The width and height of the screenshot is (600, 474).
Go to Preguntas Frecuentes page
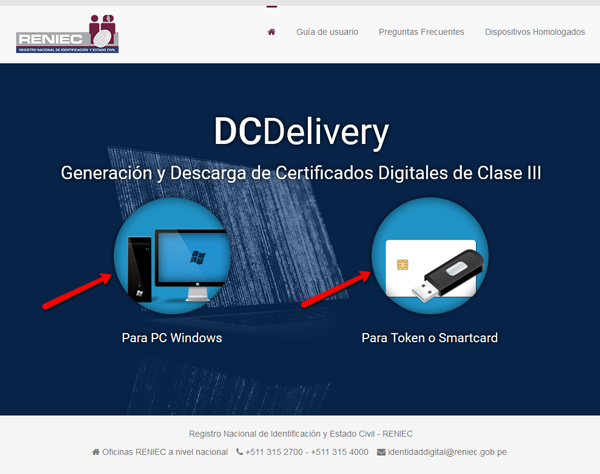(421, 32)
